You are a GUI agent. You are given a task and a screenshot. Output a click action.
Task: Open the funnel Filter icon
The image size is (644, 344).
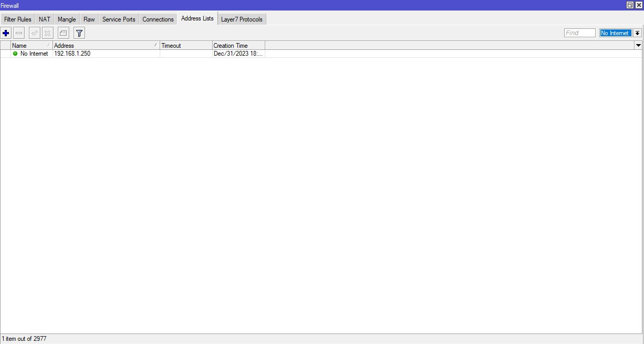click(x=79, y=33)
